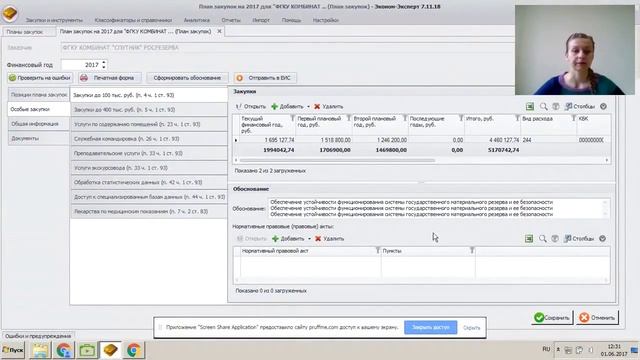Click Excel export icon in normative acts toolbar
640x360 pixels.
point(529,239)
